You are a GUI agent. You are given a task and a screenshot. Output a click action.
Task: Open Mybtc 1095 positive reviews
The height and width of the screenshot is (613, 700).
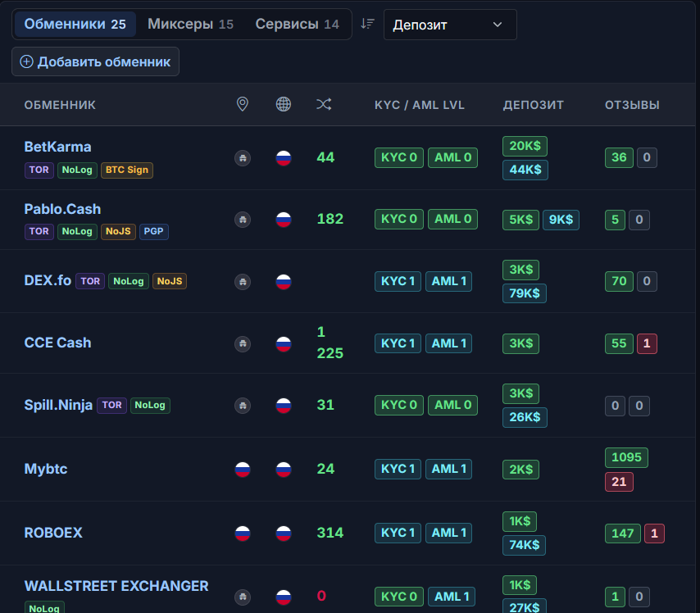pos(626,457)
